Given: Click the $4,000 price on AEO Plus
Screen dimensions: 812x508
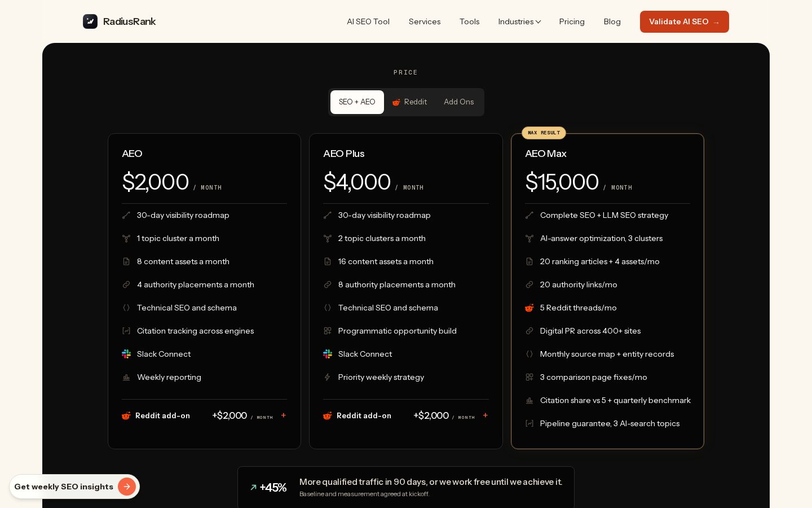Looking at the screenshot, I should [x=357, y=182].
